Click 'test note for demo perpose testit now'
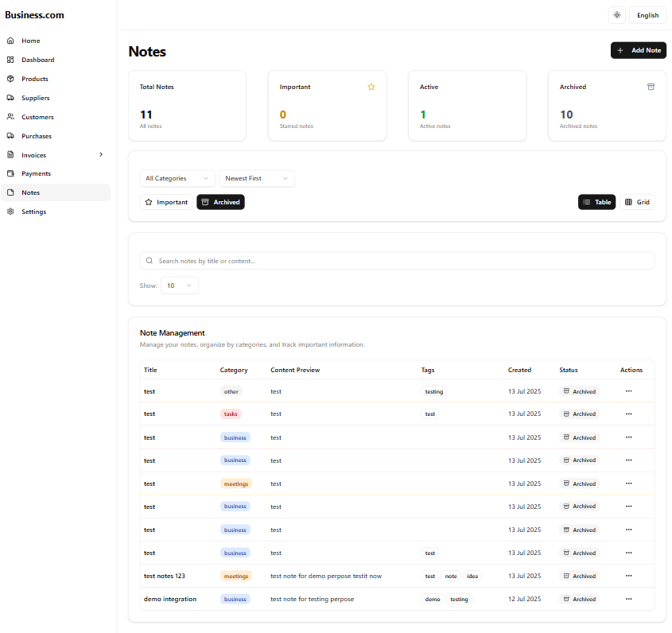 tap(326, 576)
